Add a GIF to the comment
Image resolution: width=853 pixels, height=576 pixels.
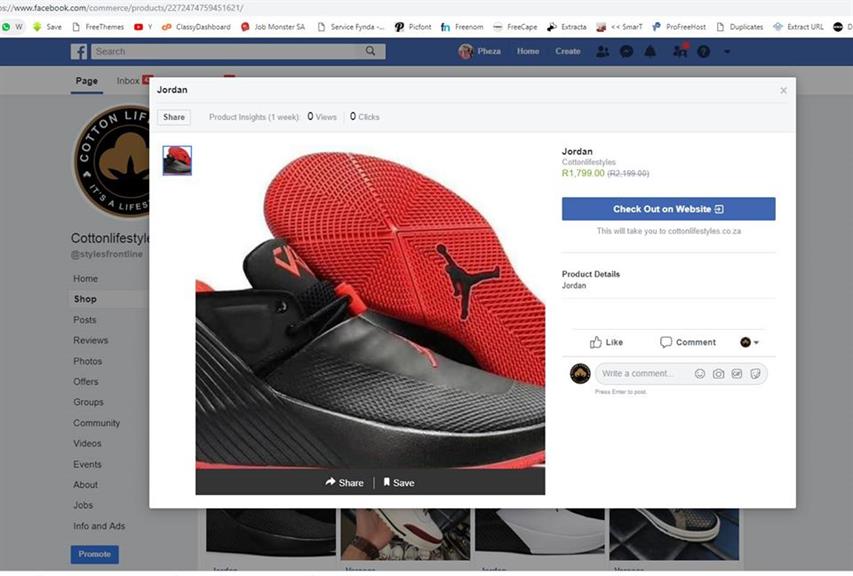pyautogui.click(x=737, y=374)
